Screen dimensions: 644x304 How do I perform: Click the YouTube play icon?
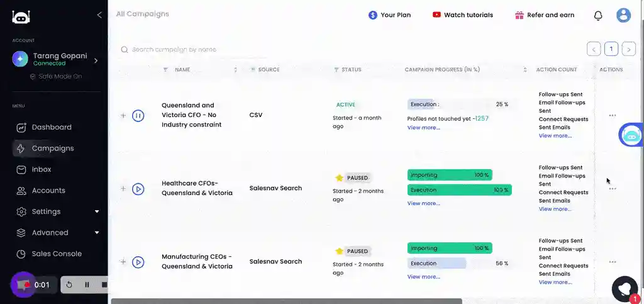(436, 14)
